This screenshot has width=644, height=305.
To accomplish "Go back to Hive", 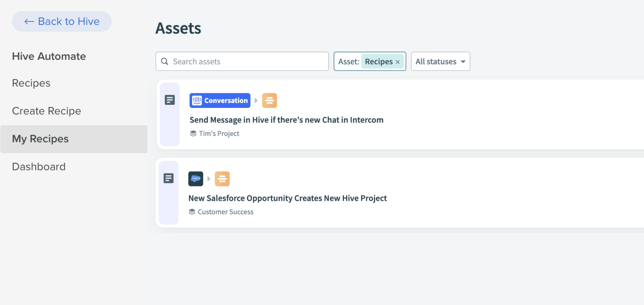I will (62, 21).
